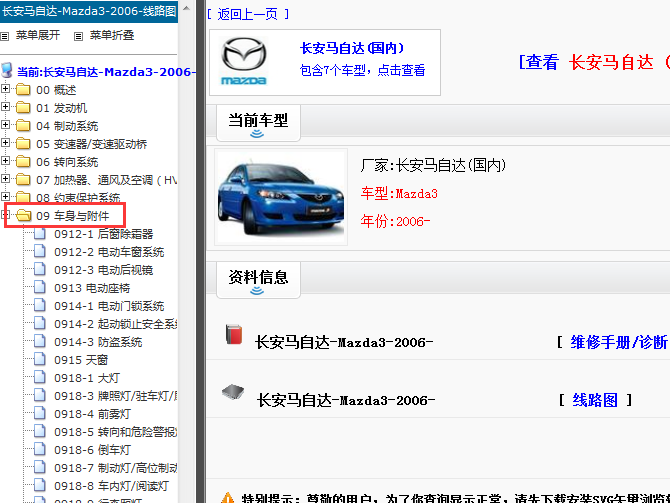
Task: Click the document icon of 0918-8 车内灯/阅读灯
Action: point(40,485)
